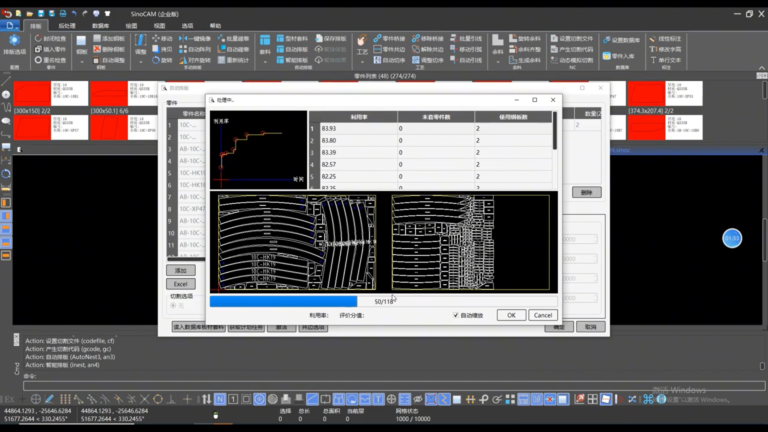This screenshot has height=432, width=768.
Task: Click the OK button in processing dialog
Action: click(x=511, y=315)
